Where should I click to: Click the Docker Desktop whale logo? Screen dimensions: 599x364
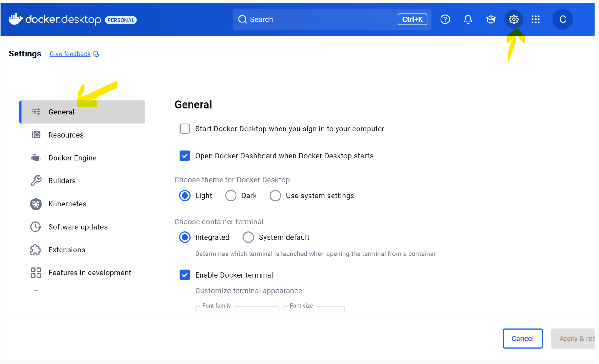pyautogui.click(x=16, y=19)
